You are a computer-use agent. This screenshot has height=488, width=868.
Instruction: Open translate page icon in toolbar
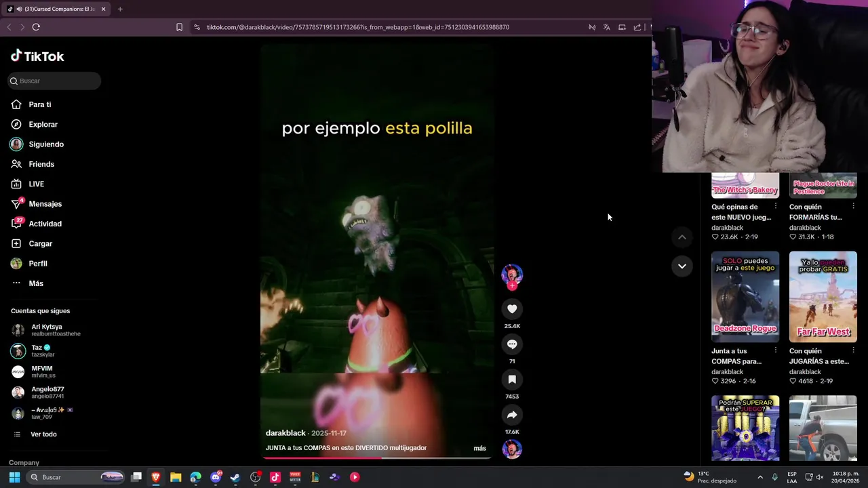tap(606, 27)
